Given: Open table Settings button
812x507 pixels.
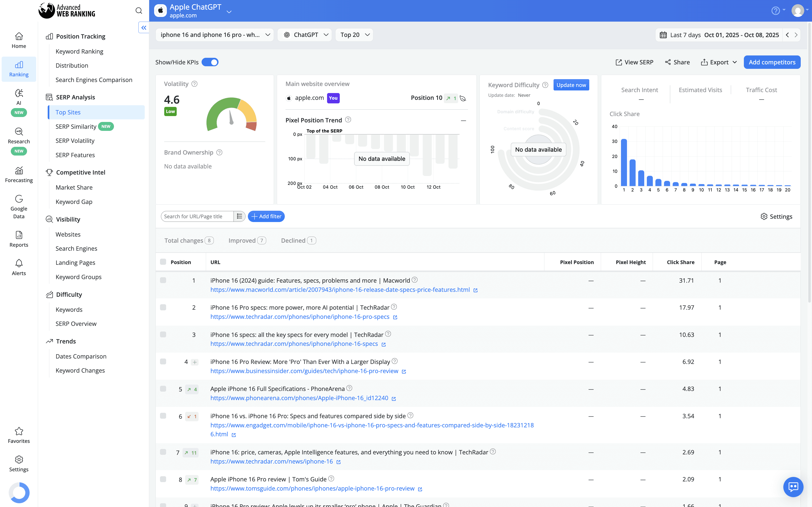Looking at the screenshot, I should coord(776,217).
